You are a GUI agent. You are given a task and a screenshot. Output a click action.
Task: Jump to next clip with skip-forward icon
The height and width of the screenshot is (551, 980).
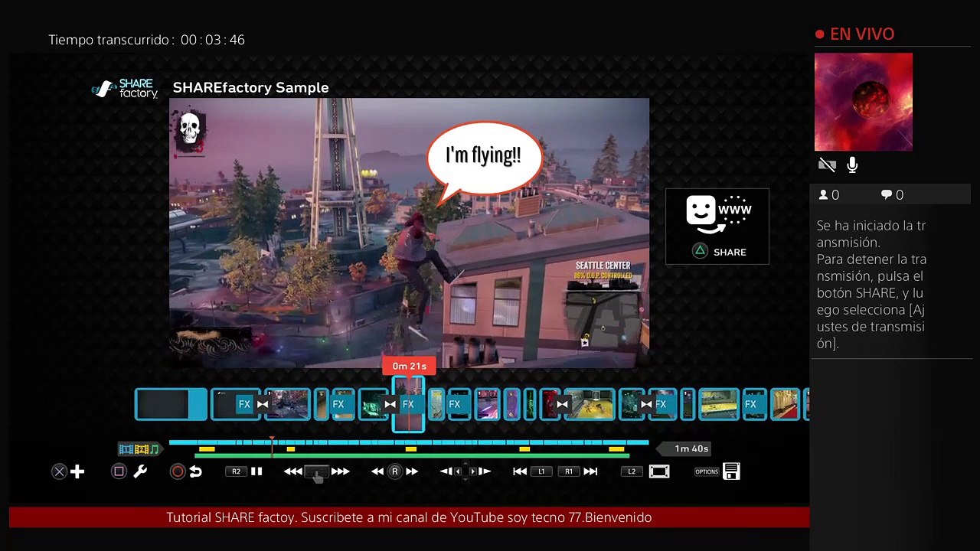coord(590,471)
